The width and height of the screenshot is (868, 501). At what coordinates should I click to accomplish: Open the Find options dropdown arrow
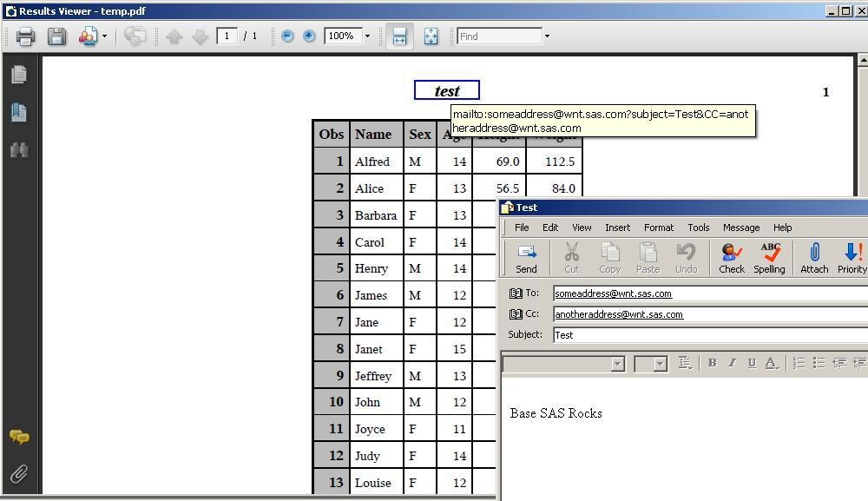coord(547,36)
